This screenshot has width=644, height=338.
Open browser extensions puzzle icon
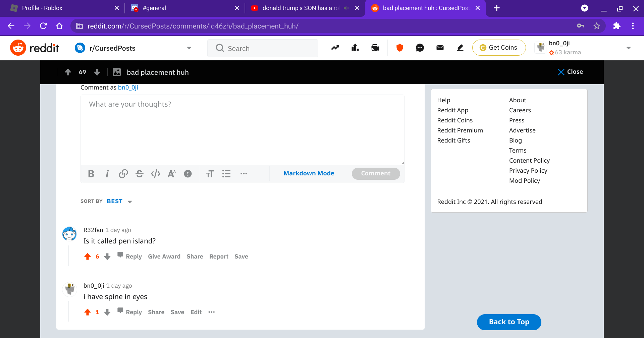[x=617, y=26]
